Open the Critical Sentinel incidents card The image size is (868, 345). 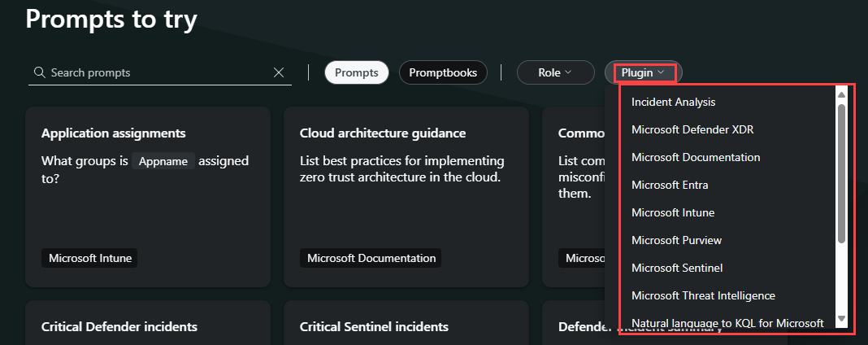point(406,323)
